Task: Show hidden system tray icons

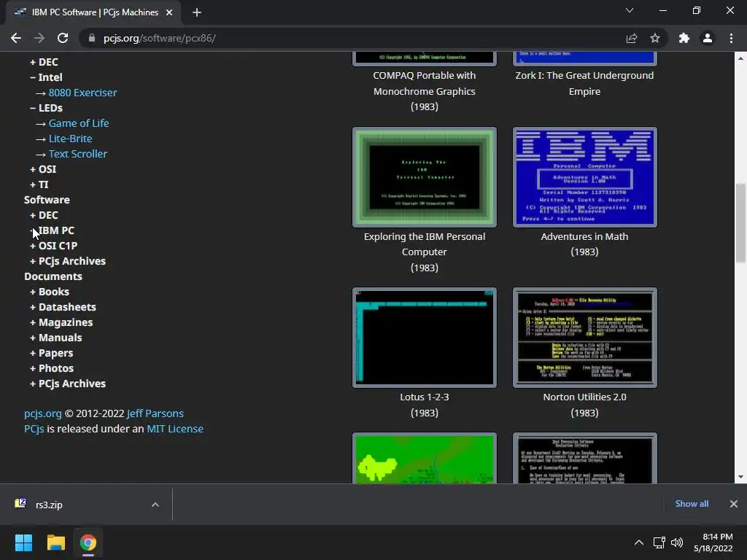Action: point(639,542)
